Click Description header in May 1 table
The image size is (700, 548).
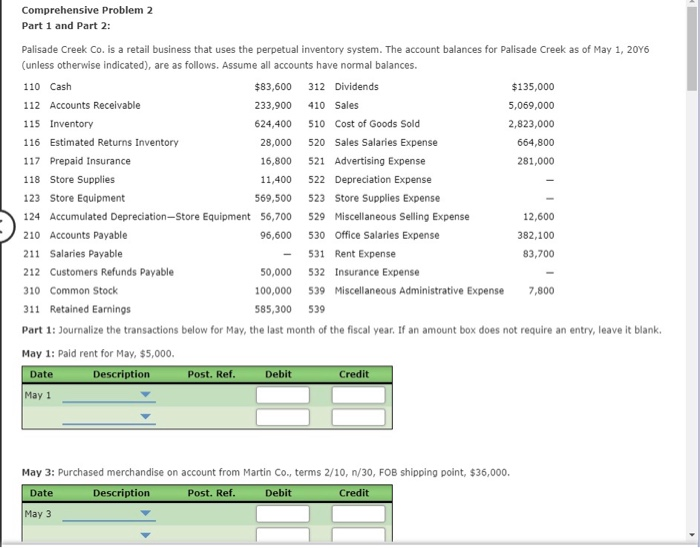coord(121,374)
